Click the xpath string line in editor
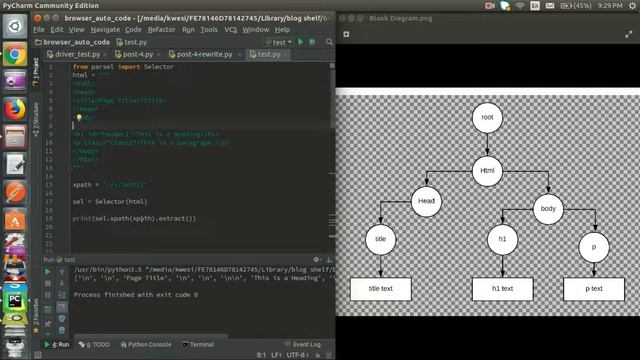Screen dimensions: 640x360 click(x=109, y=185)
